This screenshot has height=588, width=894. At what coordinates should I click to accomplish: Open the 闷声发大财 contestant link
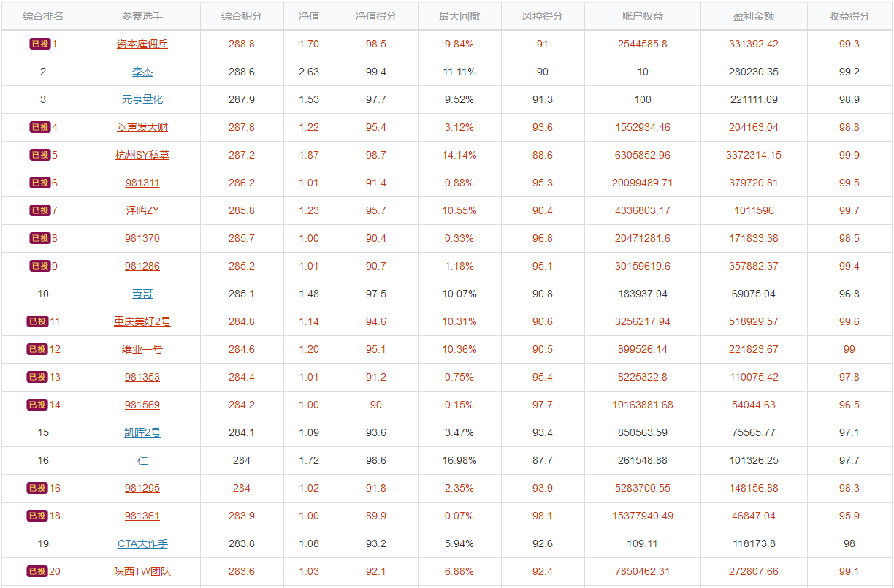(x=142, y=127)
